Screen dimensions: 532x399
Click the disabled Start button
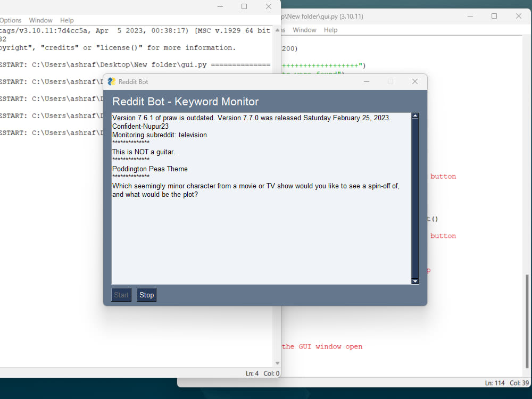point(121,294)
